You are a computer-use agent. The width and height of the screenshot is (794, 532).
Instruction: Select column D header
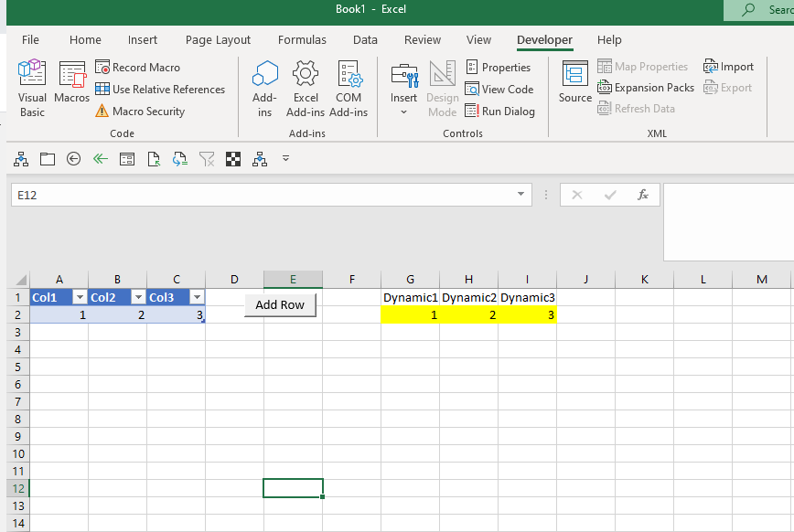234,280
